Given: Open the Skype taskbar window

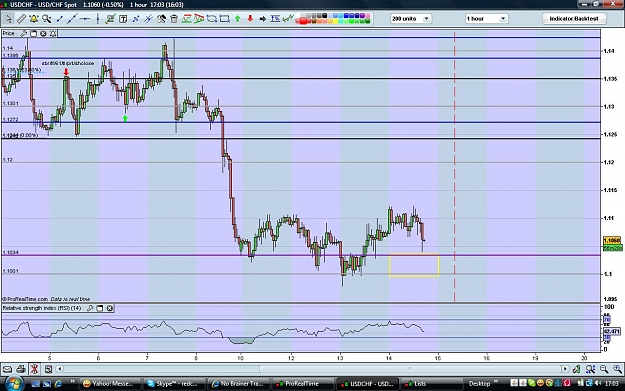Looking at the screenshot, I should [x=173, y=383].
